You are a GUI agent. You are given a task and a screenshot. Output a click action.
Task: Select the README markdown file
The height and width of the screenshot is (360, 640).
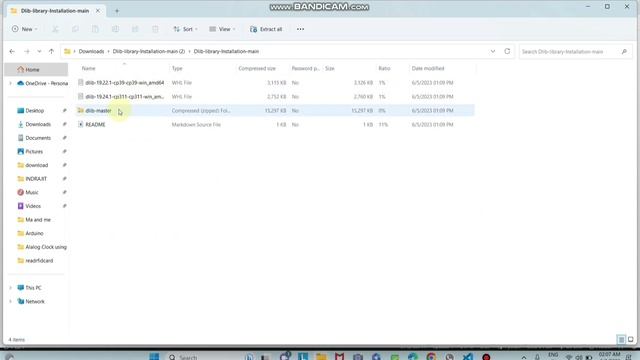click(x=275, y=124)
